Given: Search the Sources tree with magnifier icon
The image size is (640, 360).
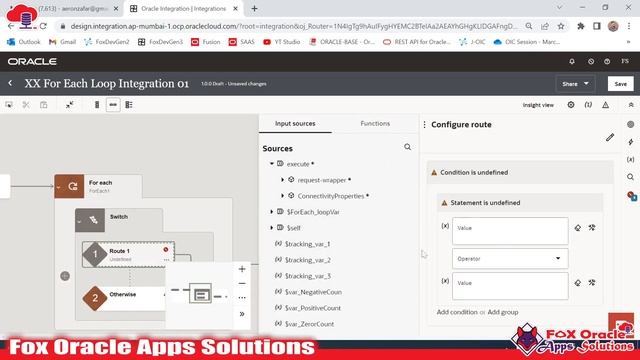Looking at the screenshot, I should tap(407, 147).
